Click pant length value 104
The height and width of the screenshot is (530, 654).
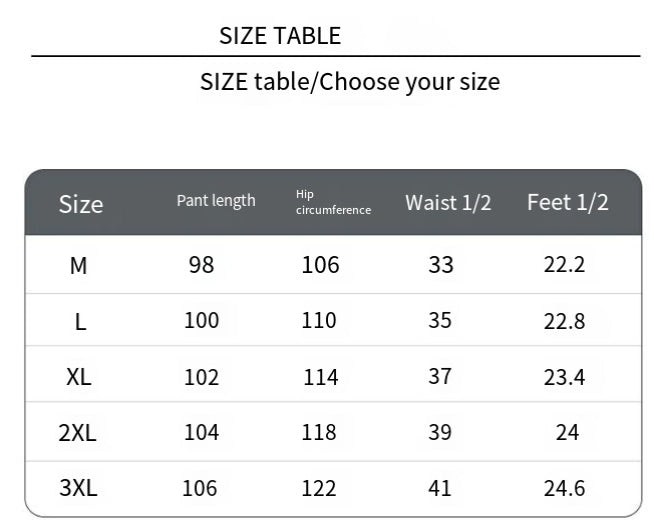coord(201,432)
